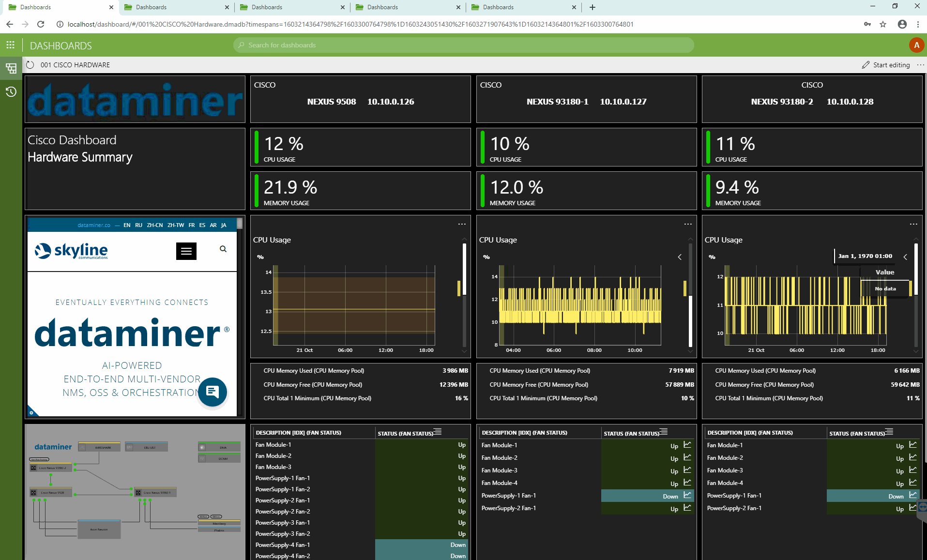Image resolution: width=927 pixels, height=560 pixels.
Task: Switch embedded site language to FR
Action: coord(192,225)
